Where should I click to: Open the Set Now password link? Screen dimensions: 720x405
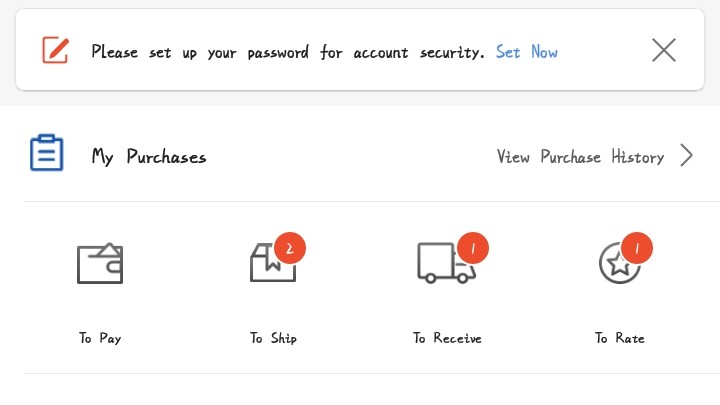527,52
